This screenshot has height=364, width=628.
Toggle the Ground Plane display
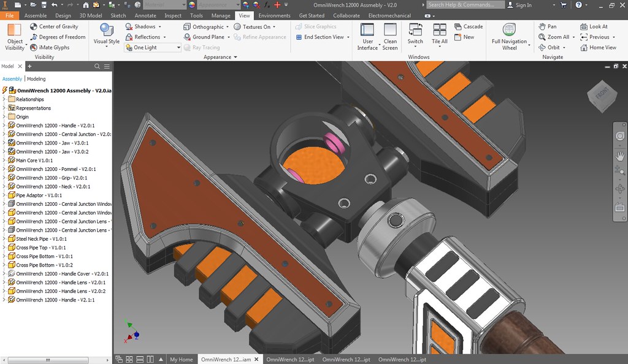pos(204,37)
